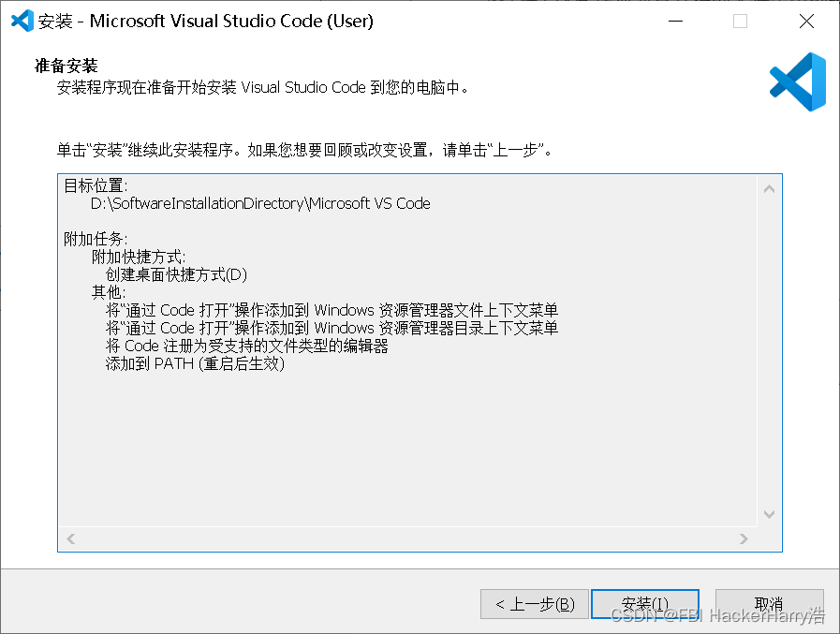Click the 附加任务: line
840x634 pixels.
click(96, 239)
